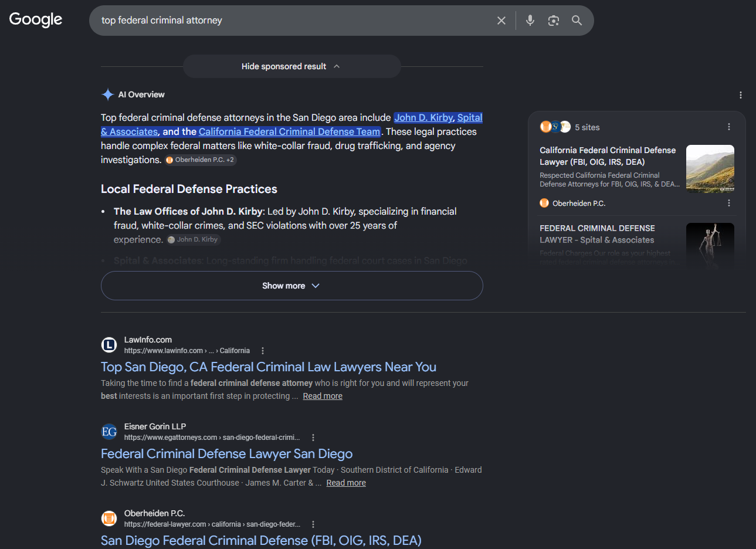Screen dimensions: 756x549
Task: Click the Oberheiden P.C. result favicon
Action: pos(110,518)
